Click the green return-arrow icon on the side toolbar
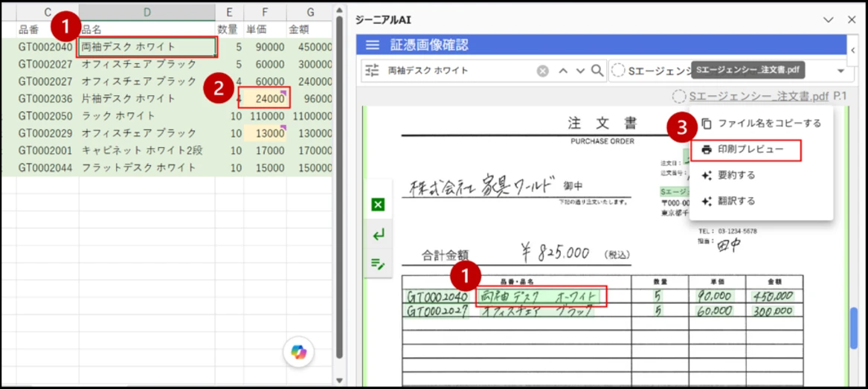Image resolution: width=868 pixels, height=389 pixels. 378,235
